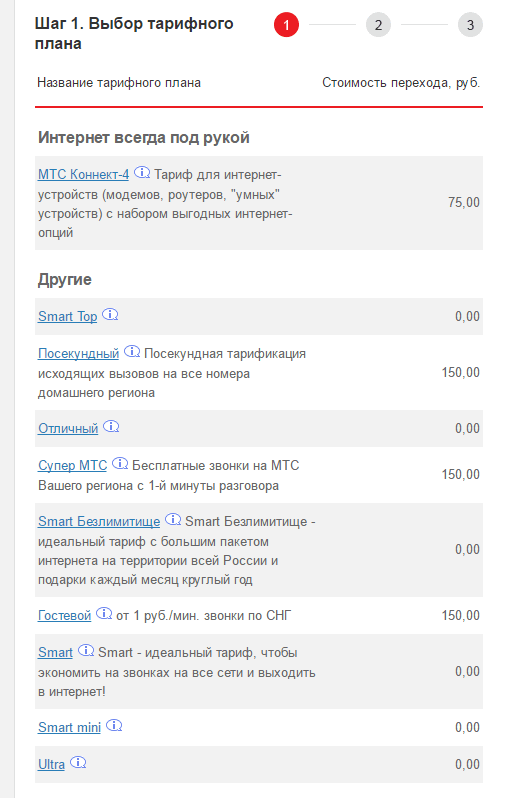Screen dimensions: 514x798
Task: Open the Гостевой tariff link
Action: (65, 615)
